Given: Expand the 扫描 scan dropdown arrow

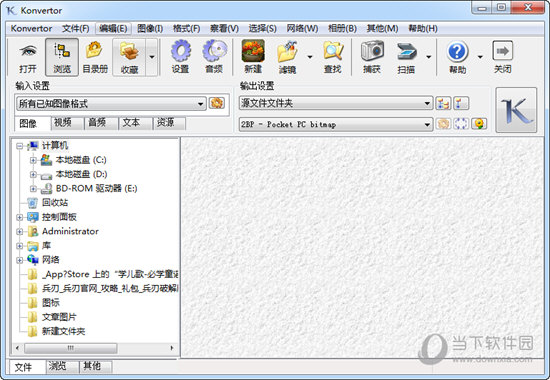Looking at the screenshot, I should point(428,56).
